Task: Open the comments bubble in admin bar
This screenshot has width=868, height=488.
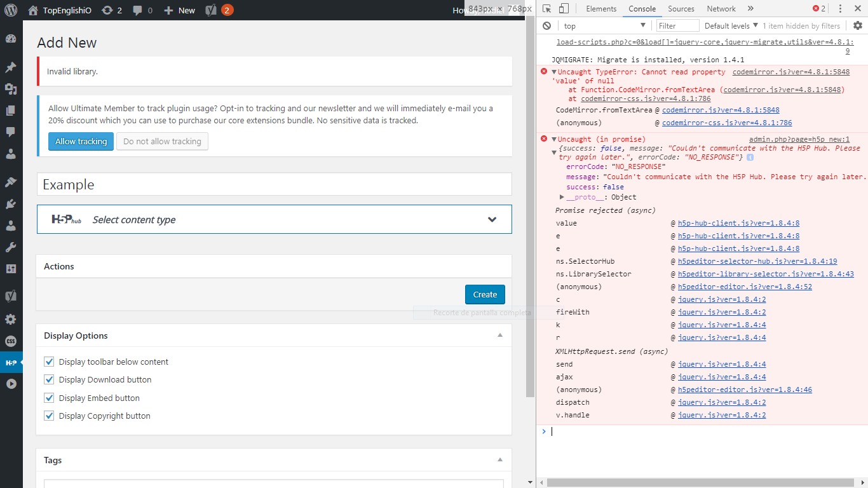Action: click(137, 10)
